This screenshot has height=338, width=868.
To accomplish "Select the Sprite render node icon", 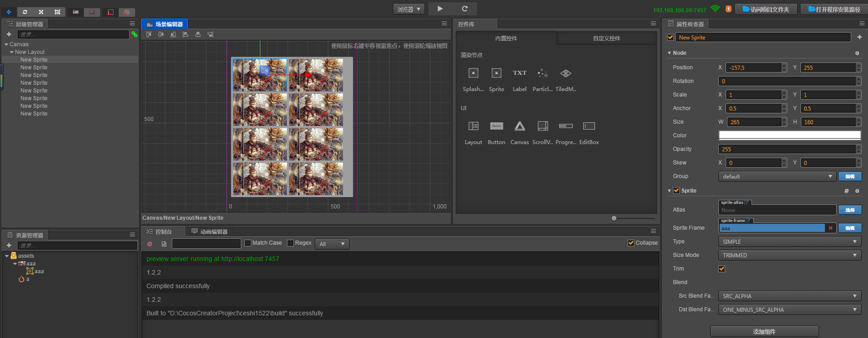I will point(496,73).
